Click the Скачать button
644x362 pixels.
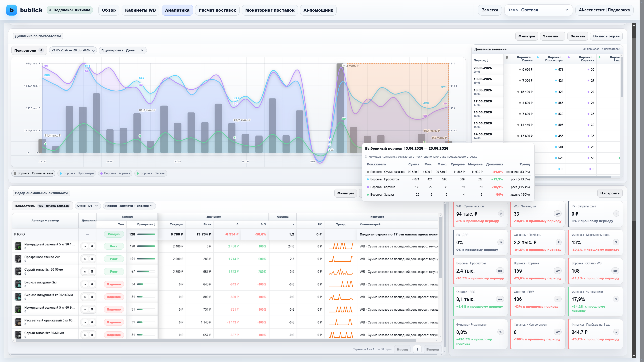pos(578,36)
